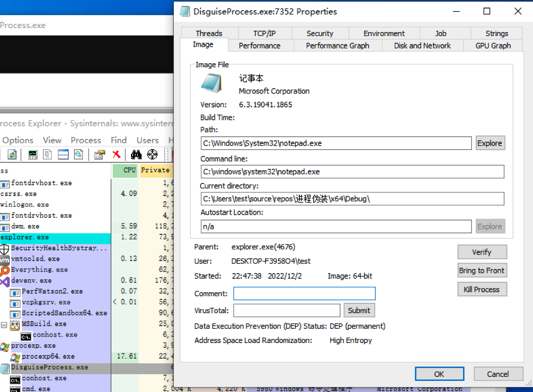This screenshot has width=533, height=392.
Task: Switch to the Security tab
Action: 320,33
